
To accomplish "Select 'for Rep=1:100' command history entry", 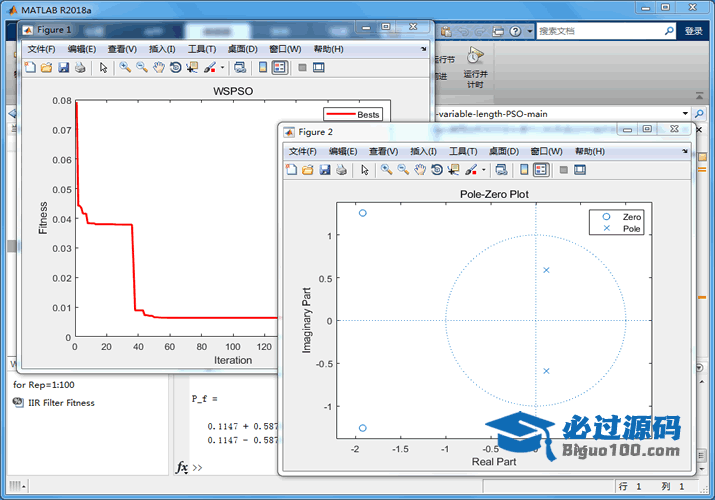I will pos(44,385).
